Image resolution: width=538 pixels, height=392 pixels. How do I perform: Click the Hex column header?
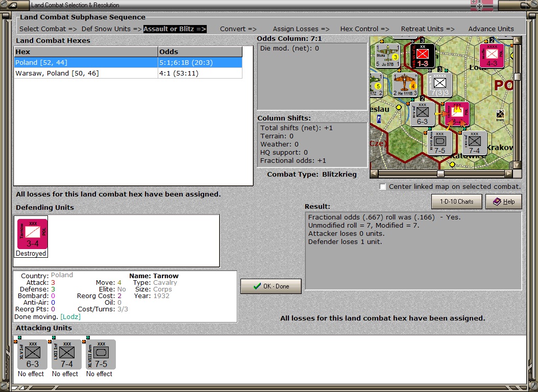point(86,52)
